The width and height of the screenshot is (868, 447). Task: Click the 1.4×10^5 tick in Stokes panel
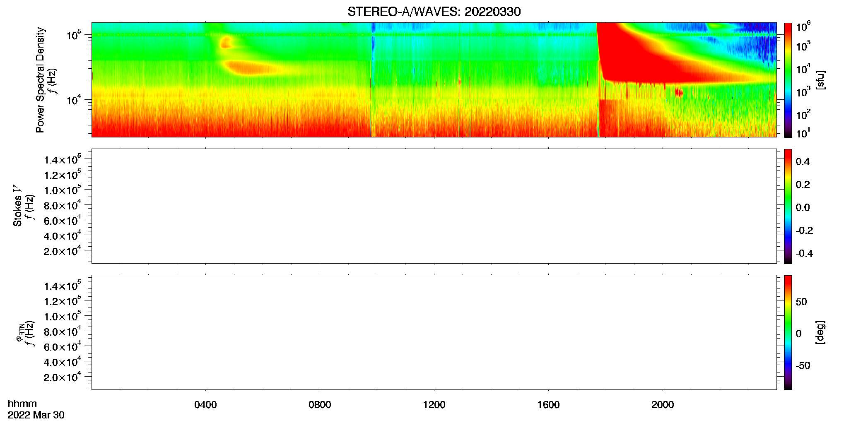[x=63, y=159]
